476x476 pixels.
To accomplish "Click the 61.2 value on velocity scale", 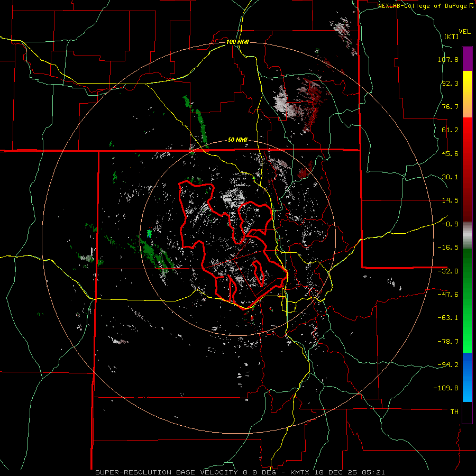I will coord(450,130).
